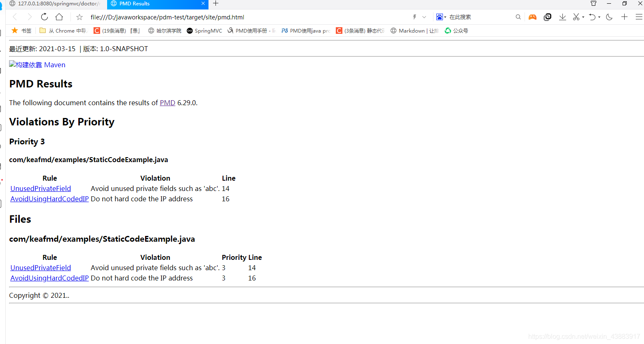644x344 pixels.
Task: Click the scissors screenshot tool
Action: 576,17
